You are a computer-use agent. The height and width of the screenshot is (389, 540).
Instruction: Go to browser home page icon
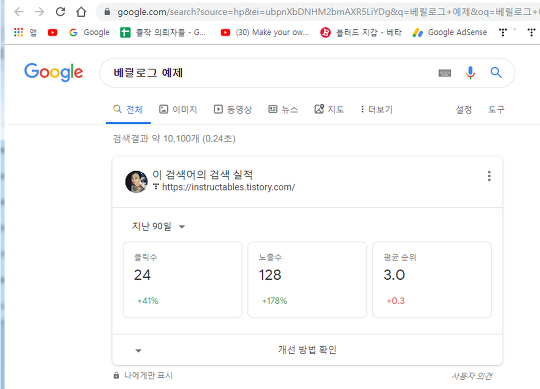click(x=81, y=12)
